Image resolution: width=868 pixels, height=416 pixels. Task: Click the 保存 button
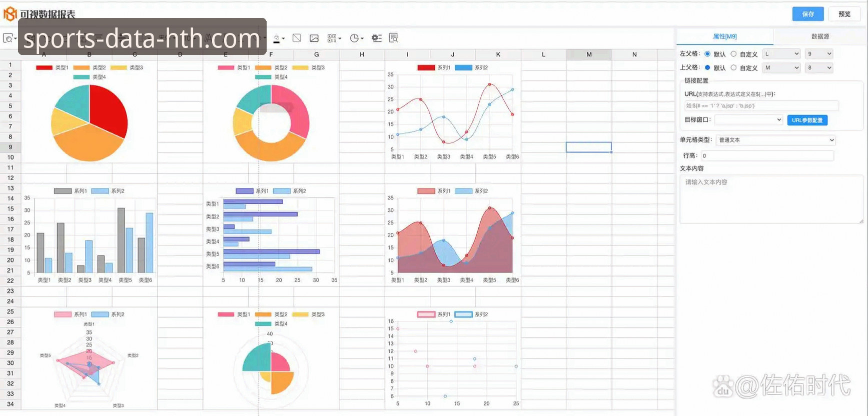point(807,14)
